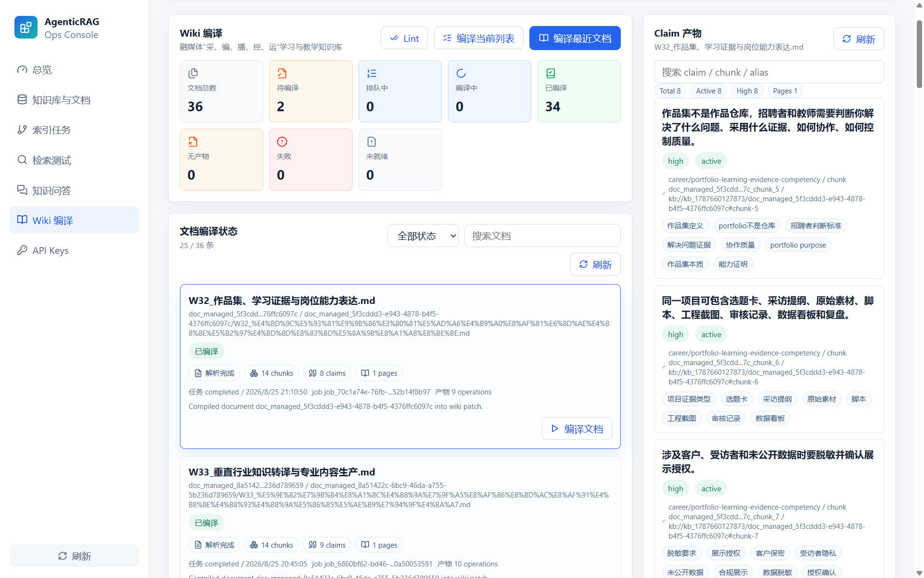This screenshot has width=924, height=578.
Task: Click sidebar bottom 刷新 button
Action: 74,556
